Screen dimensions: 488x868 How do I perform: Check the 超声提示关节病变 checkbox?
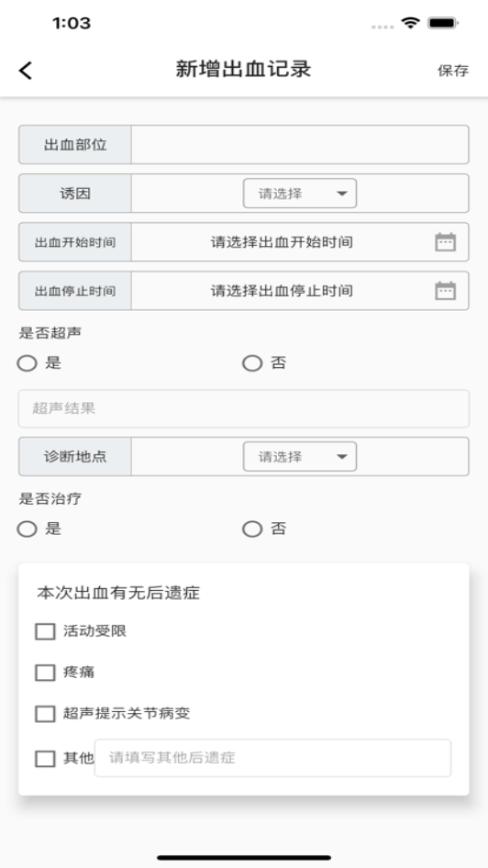tap(45, 714)
